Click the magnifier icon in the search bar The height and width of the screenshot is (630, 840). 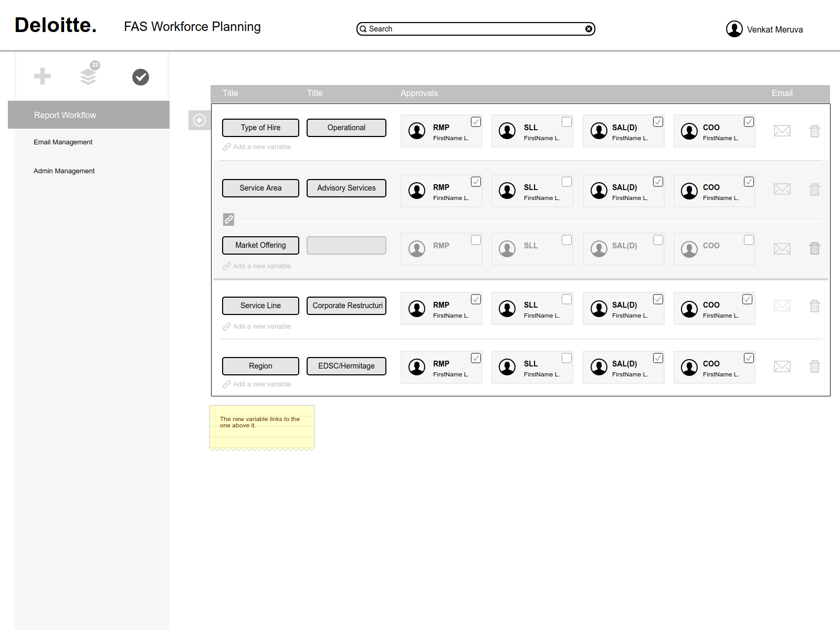coord(363,29)
